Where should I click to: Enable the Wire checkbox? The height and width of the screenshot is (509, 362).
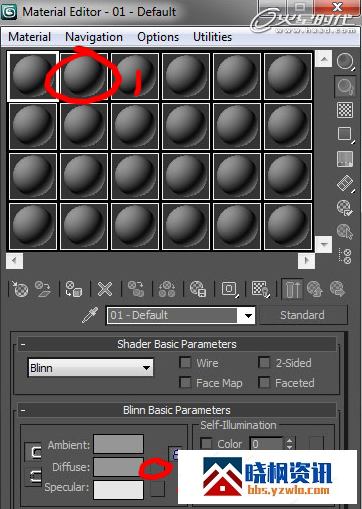tap(185, 363)
